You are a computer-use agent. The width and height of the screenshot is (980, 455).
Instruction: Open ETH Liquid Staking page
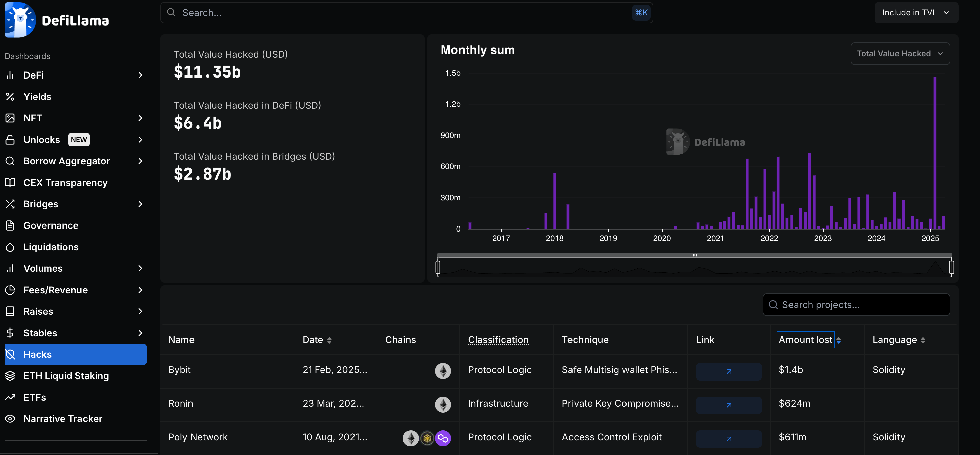click(76, 376)
